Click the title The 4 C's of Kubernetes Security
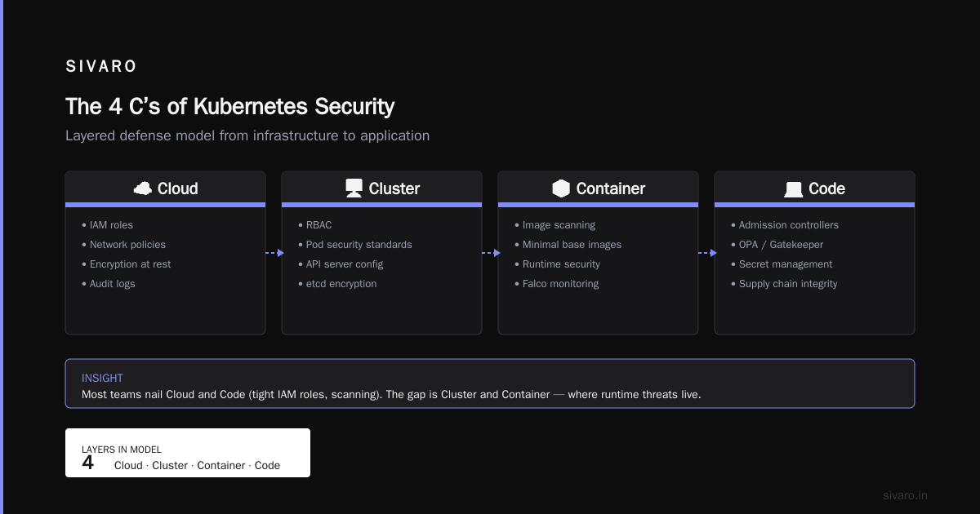 pyautogui.click(x=229, y=106)
